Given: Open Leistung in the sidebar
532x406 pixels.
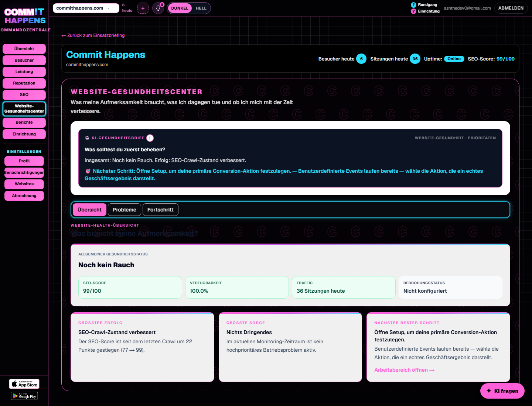Looking at the screenshot, I should [x=24, y=72].
